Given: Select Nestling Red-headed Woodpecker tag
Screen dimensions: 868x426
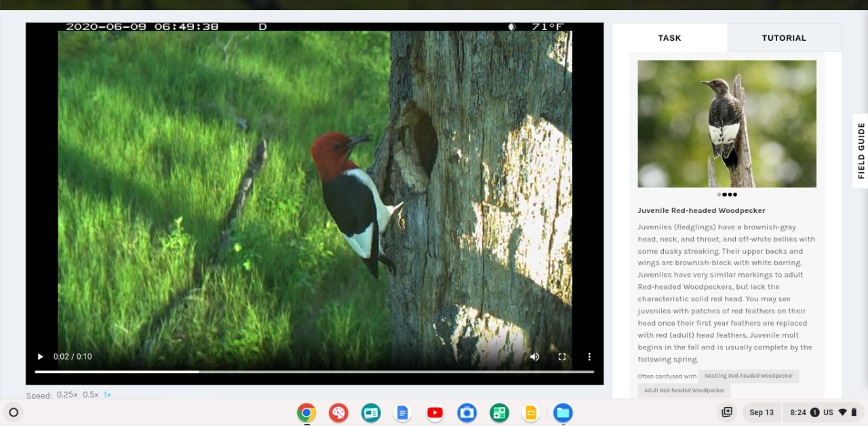Looking at the screenshot, I should click(749, 376).
